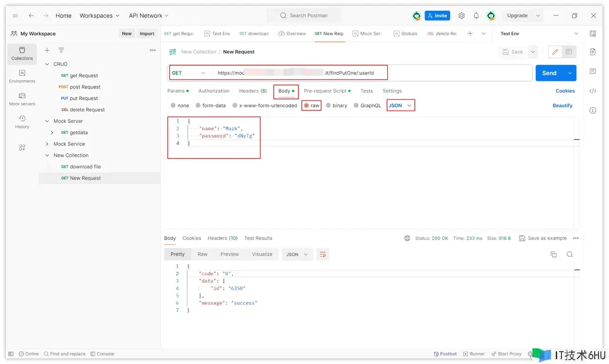Screen dimensions: 609x364
Task: Open the environment quick look icon
Action: pos(593,34)
